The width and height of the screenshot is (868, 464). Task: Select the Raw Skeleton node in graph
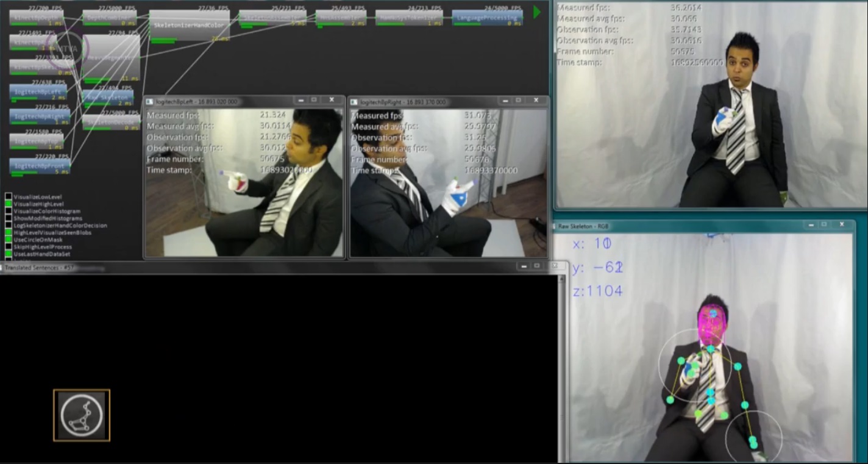107,98
